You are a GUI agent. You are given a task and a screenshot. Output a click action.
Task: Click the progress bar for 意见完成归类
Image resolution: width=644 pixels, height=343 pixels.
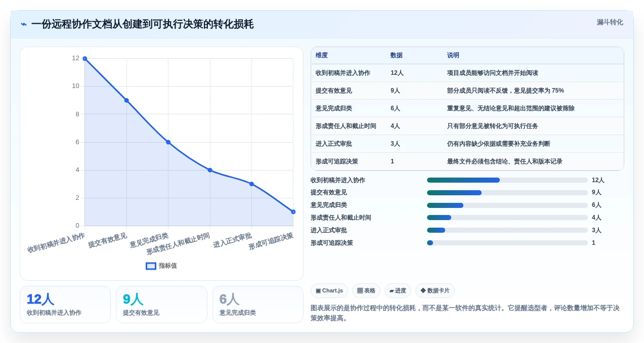pos(507,205)
